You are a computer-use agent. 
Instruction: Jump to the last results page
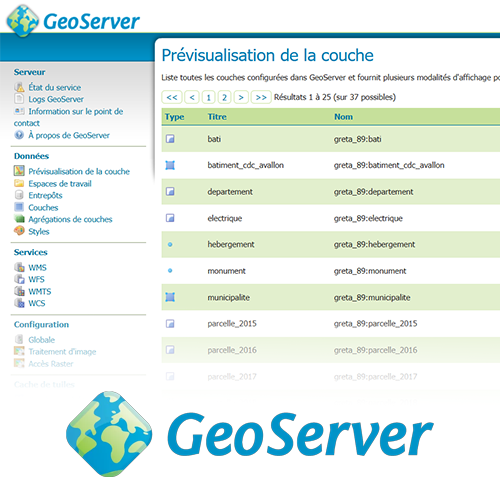261,97
